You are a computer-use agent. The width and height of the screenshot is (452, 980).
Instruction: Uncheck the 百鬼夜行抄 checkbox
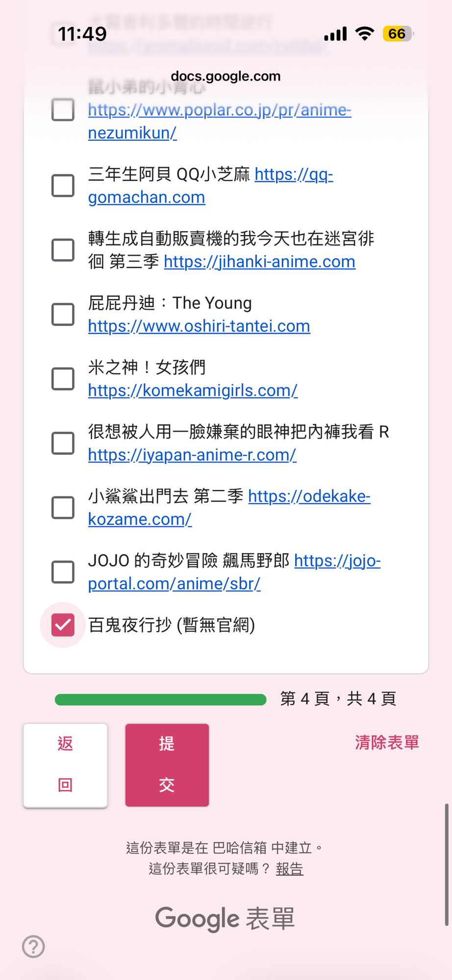point(63,625)
